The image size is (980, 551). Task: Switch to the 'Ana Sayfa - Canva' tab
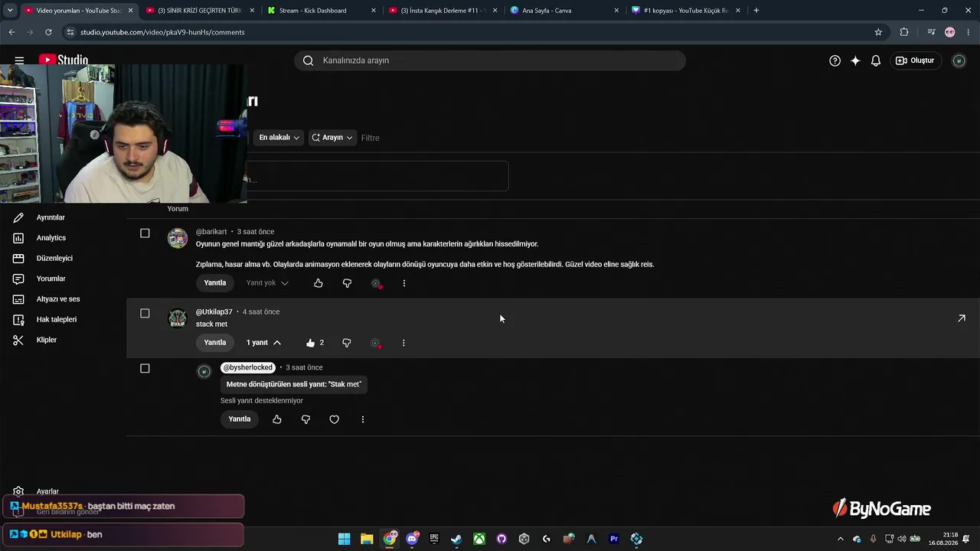(x=564, y=11)
